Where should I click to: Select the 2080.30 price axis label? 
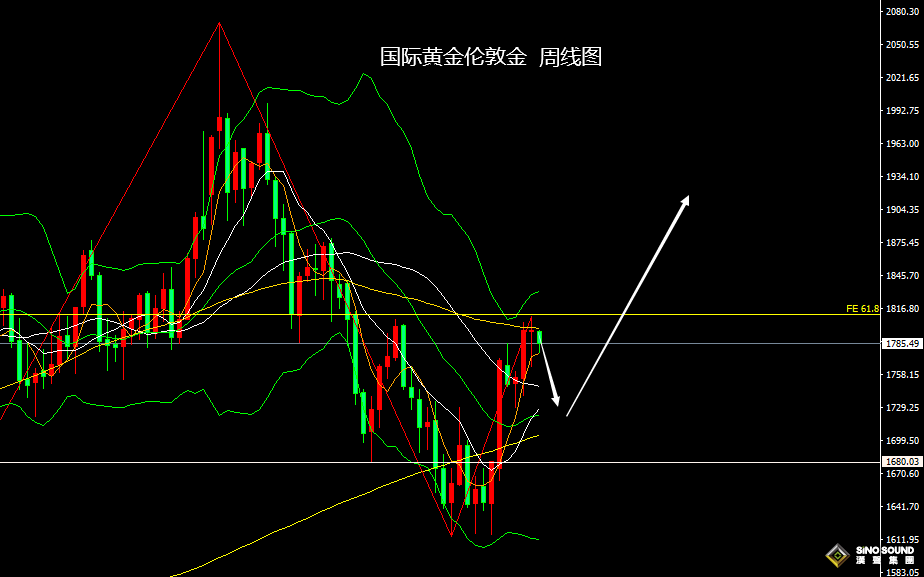click(x=903, y=11)
